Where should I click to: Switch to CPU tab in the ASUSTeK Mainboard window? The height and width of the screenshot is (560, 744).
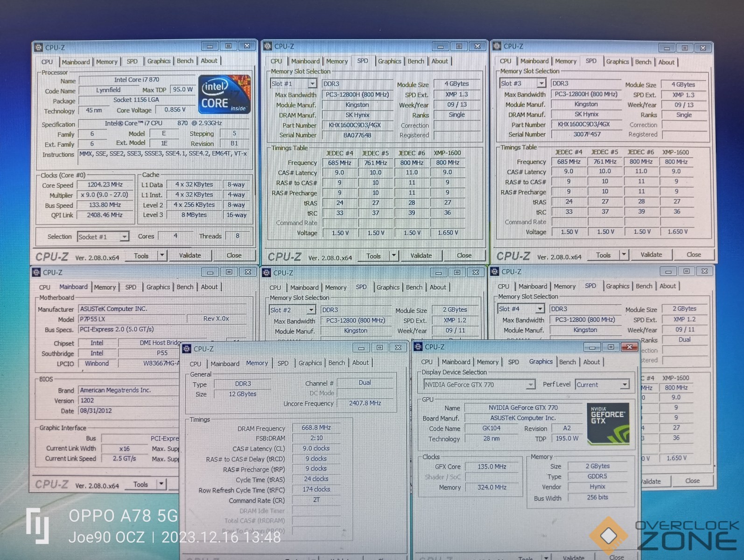pos(45,287)
